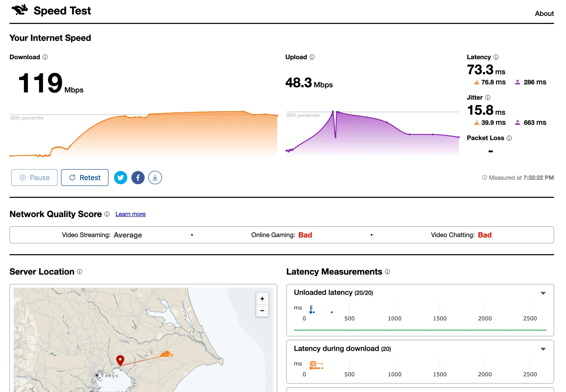Click the Latency info icon
The width and height of the screenshot is (566, 392).
[496, 57]
